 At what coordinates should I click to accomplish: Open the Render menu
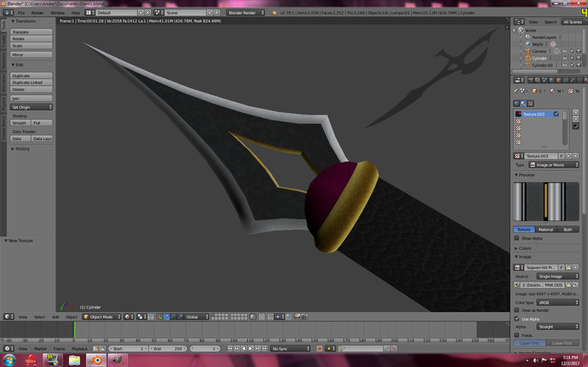(x=38, y=13)
